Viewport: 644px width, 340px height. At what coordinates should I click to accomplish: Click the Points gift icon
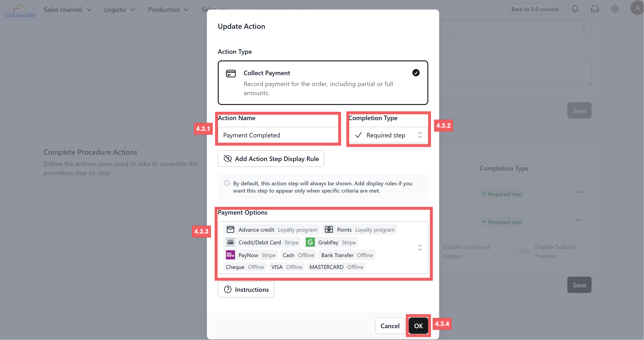[329, 229]
